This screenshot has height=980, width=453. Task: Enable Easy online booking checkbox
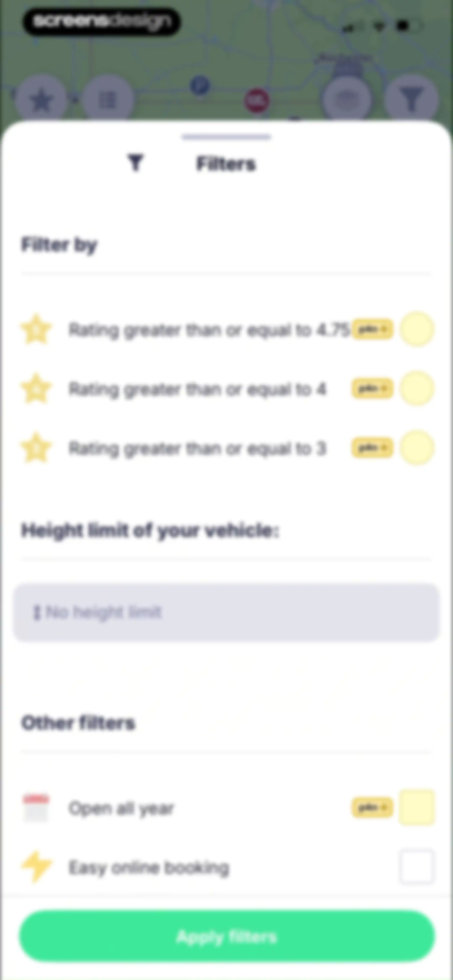417,867
